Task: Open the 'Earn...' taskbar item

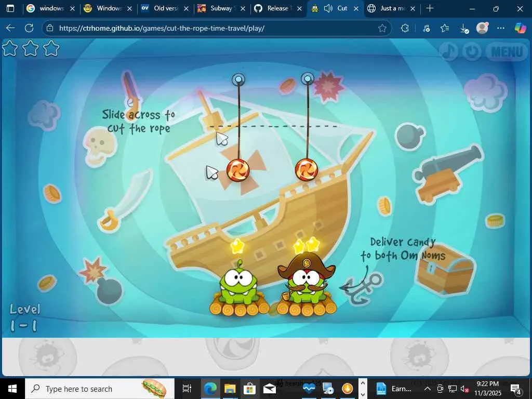Action: point(394,389)
